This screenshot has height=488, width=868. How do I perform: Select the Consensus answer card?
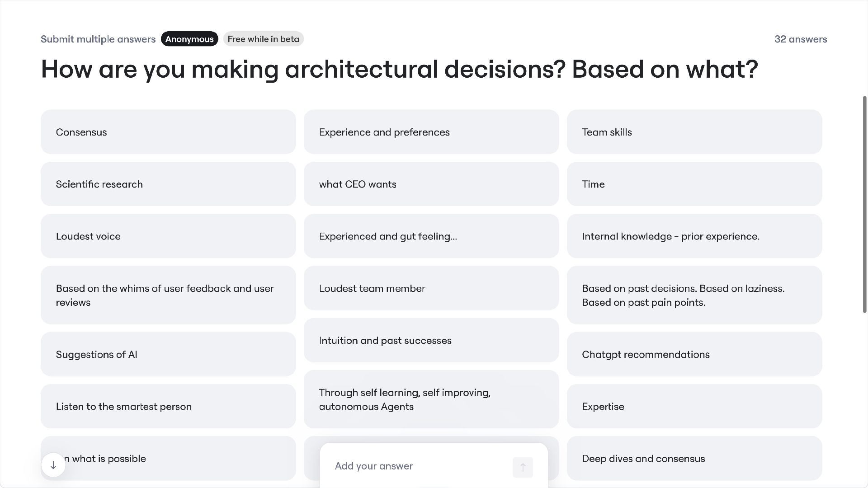pyautogui.click(x=168, y=132)
